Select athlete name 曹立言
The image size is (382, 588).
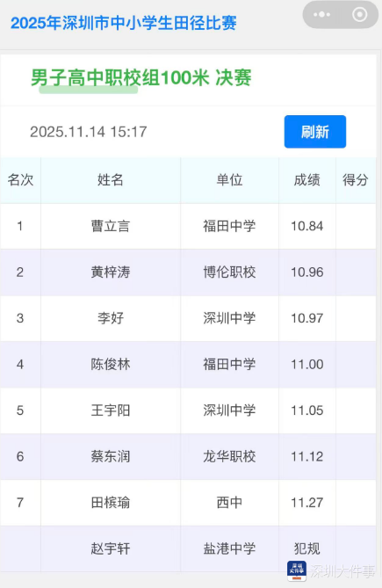pos(111,226)
